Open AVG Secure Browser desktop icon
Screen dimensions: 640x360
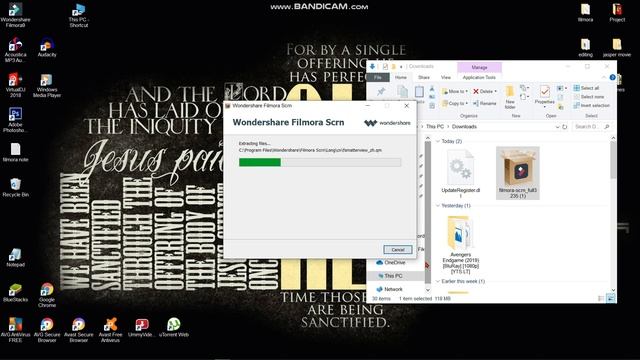pyautogui.click(x=47, y=330)
